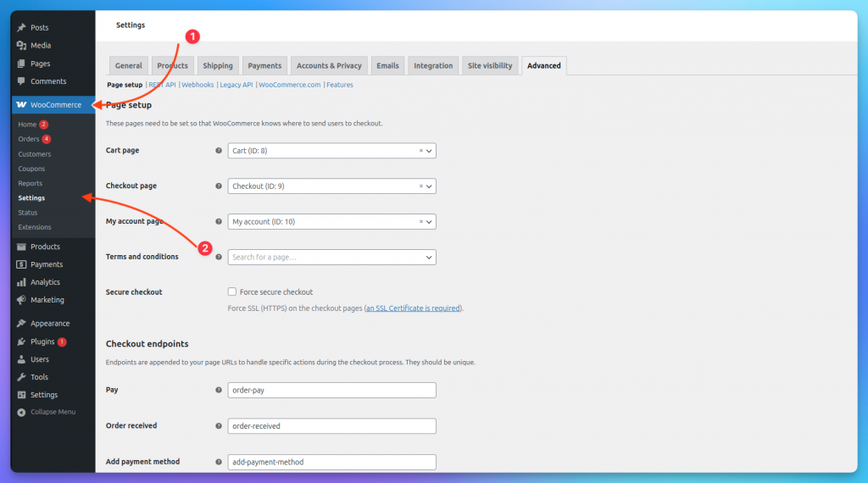The image size is (868, 483).
Task: Open the Emails tab
Action: click(x=387, y=65)
